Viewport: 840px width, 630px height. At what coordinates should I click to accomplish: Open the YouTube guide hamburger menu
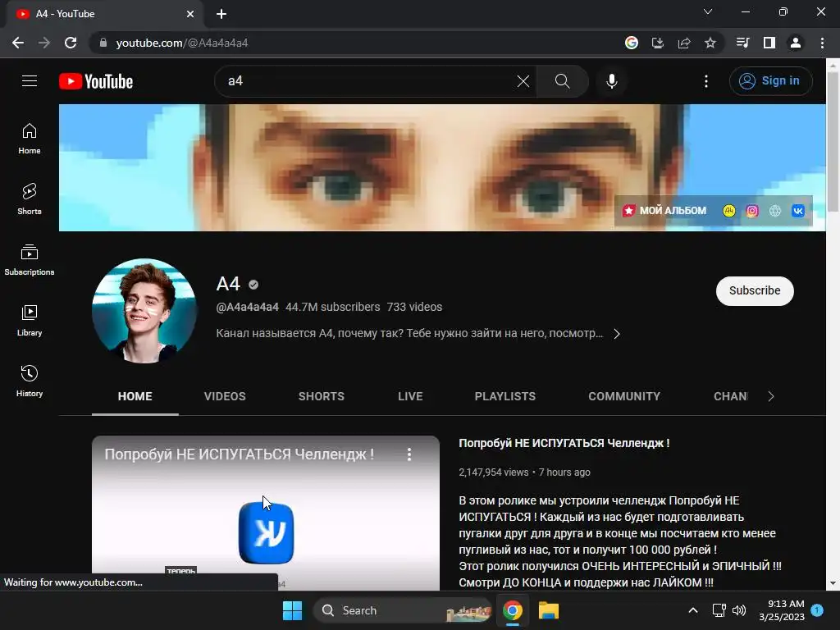[x=30, y=81]
